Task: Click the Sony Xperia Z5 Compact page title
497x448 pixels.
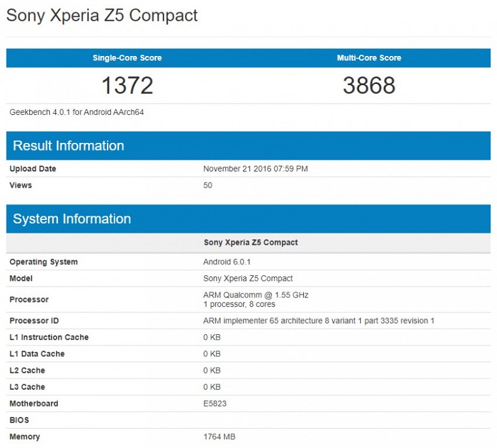Action: pyautogui.click(x=101, y=16)
